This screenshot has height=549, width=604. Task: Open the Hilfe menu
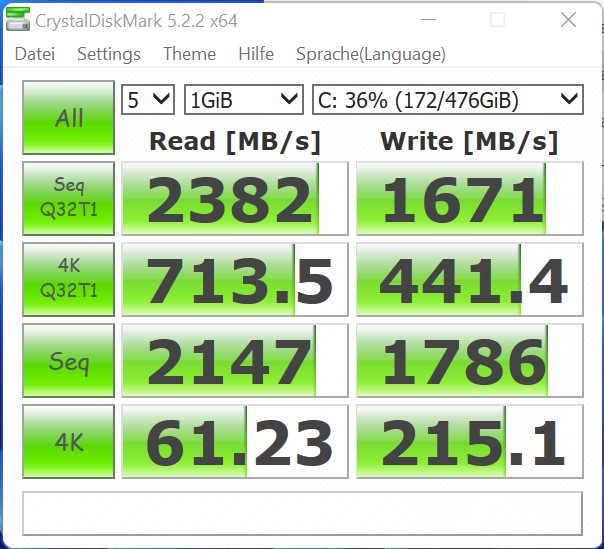click(x=256, y=54)
